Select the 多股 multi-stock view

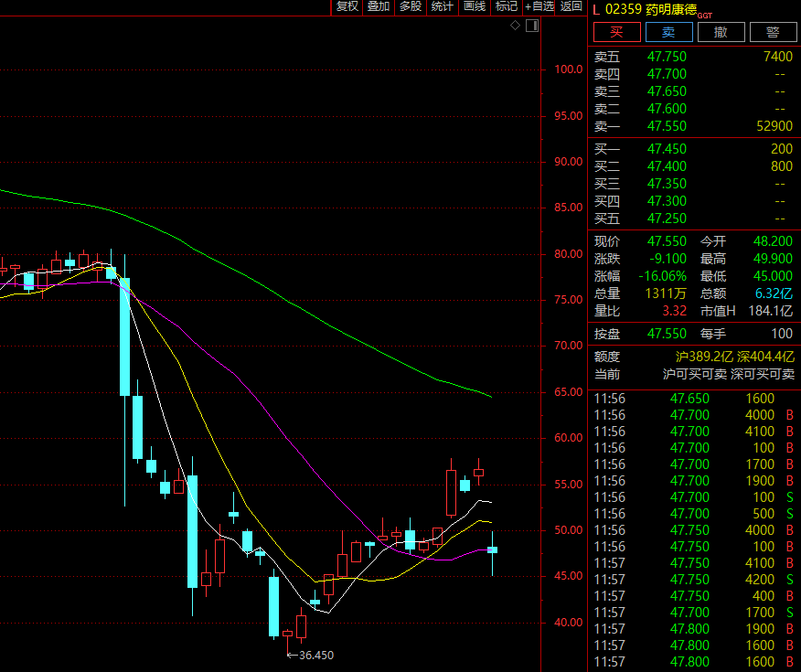[x=411, y=6]
